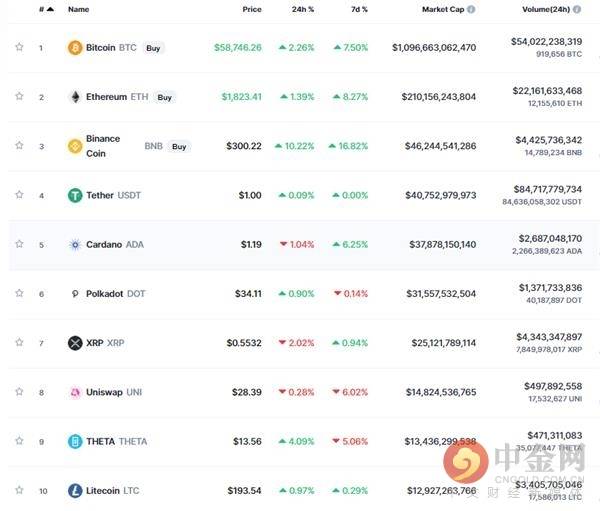Star Bitcoin to add to watchlist

point(19,47)
